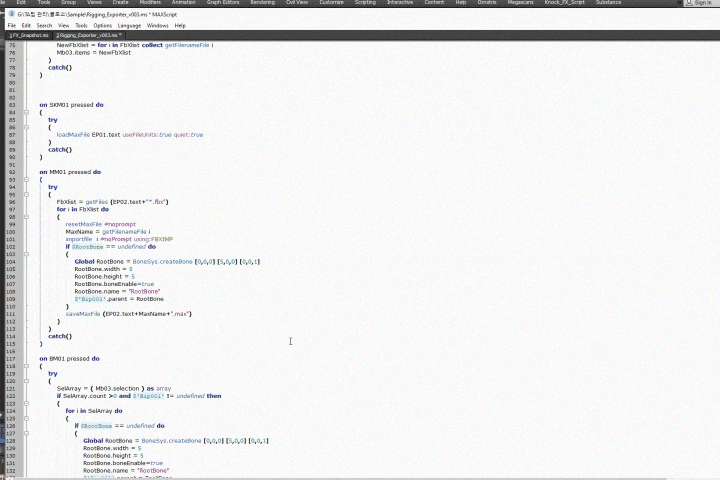Open 3ds Max Views menu
The image size is (720, 480).
coord(94,2)
